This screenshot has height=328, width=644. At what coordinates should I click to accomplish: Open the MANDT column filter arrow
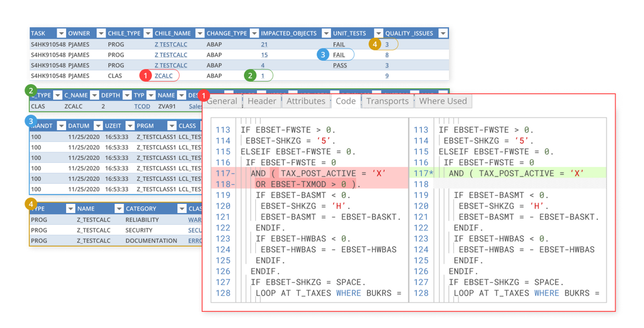[x=61, y=126]
